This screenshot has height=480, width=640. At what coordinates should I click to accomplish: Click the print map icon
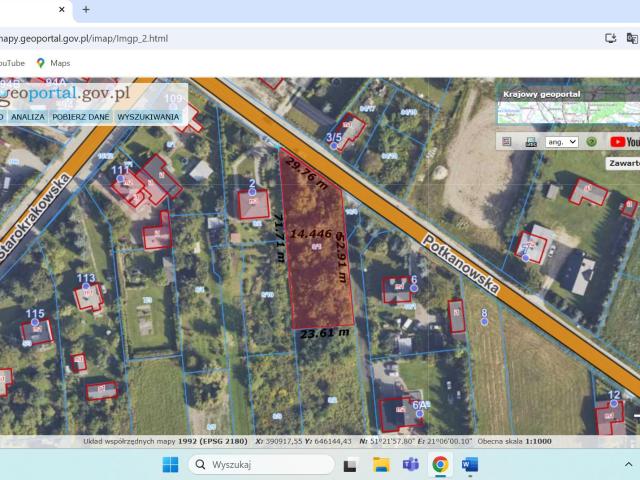point(530,142)
